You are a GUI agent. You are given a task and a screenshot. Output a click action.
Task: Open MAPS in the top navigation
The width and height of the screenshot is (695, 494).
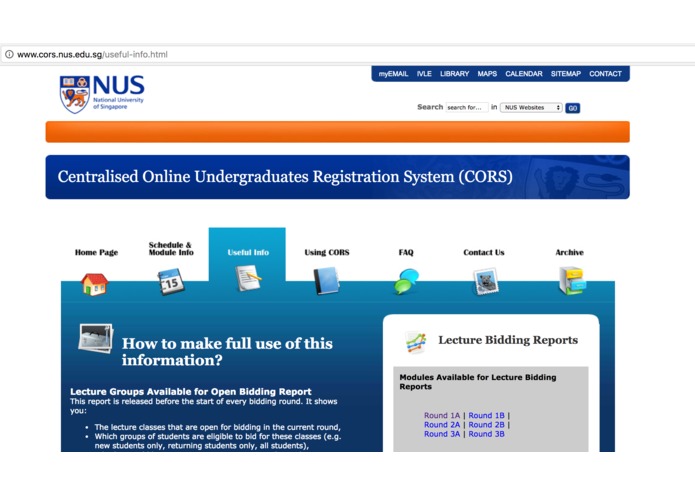pyautogui.click(x=487, y=74)
